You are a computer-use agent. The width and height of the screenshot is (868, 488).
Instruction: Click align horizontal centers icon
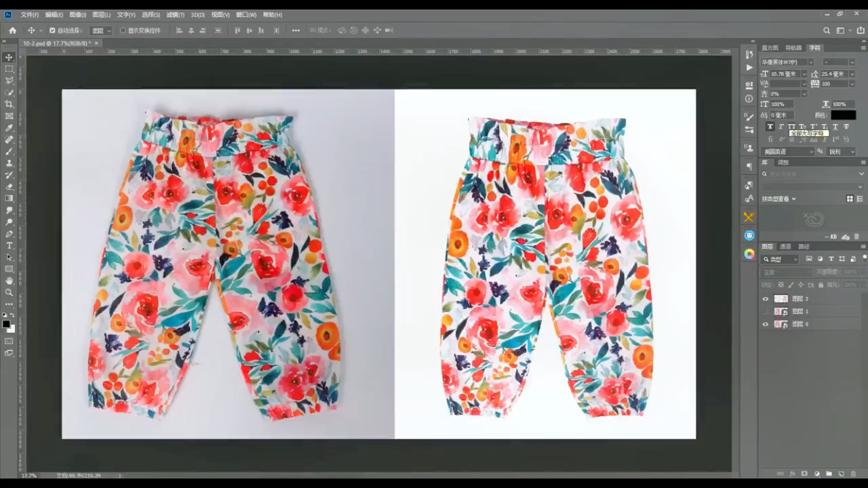pyautogui.click(x=191, y=30)
